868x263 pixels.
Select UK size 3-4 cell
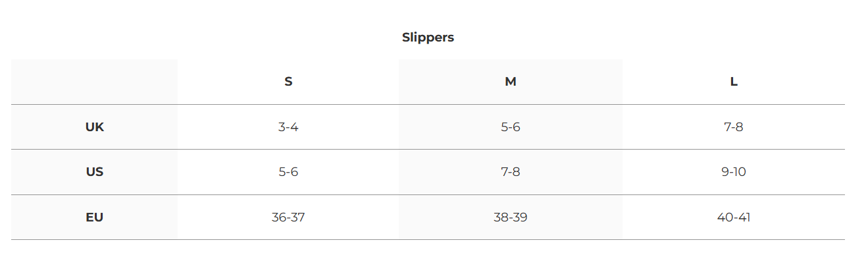(x=288, y=127)
